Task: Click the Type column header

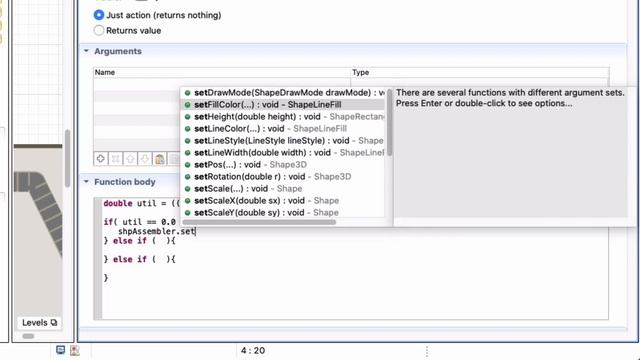Action: (x=480, y=72)
